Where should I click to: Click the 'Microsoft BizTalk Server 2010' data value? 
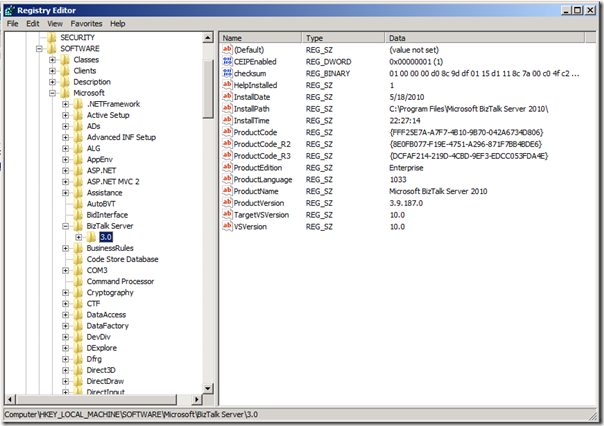pyautogui.click(x=438, y=191)
